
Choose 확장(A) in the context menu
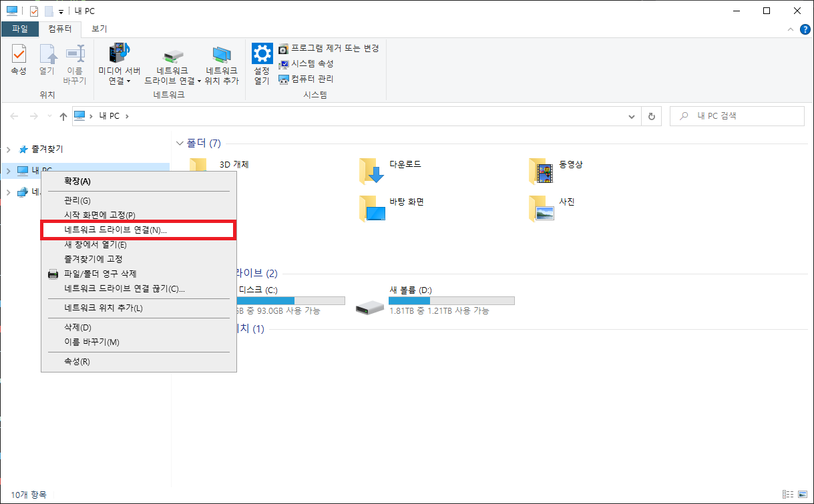click(139, 181)
